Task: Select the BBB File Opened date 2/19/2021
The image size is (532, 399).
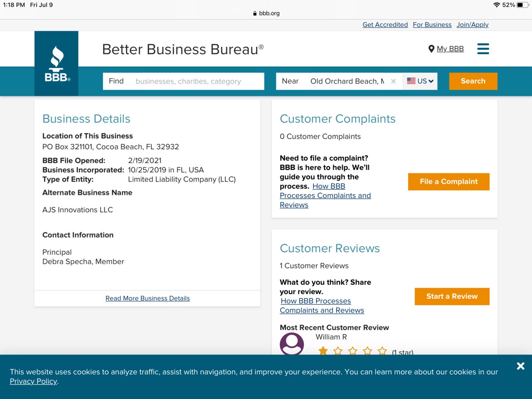Action: 145,160
